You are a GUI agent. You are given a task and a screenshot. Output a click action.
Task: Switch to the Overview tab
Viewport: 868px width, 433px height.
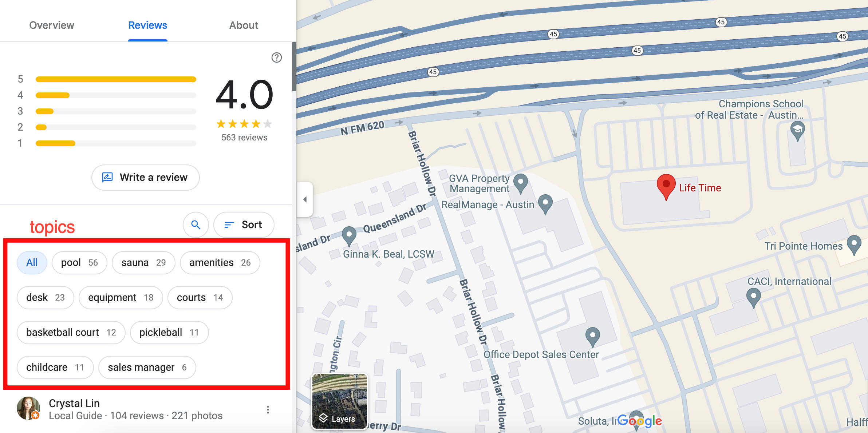click(52, 25)
